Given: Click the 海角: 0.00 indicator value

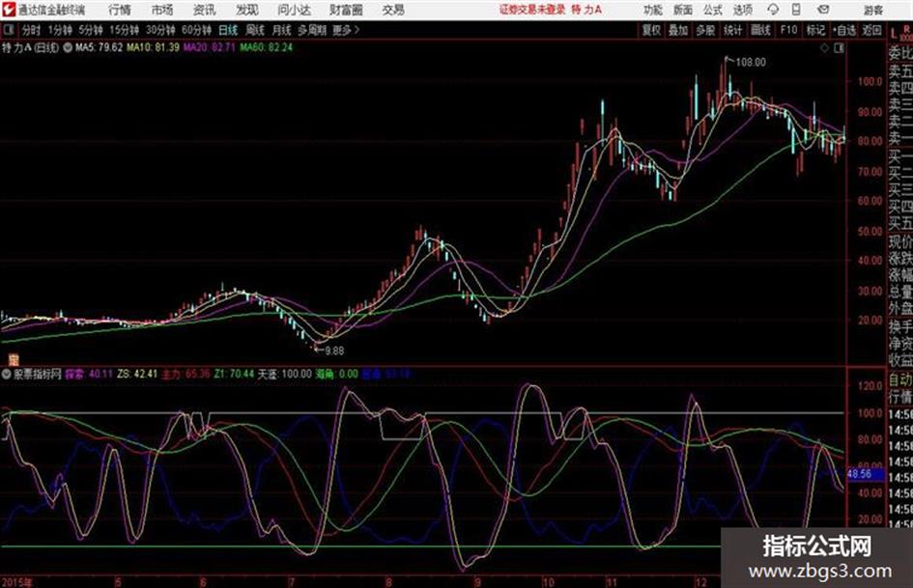Looking at the screenshot, I should click(336, 374).
